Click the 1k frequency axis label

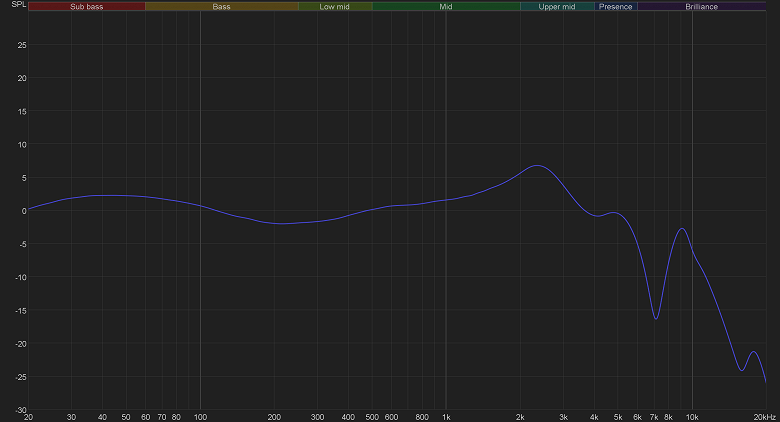coord(446,417)
